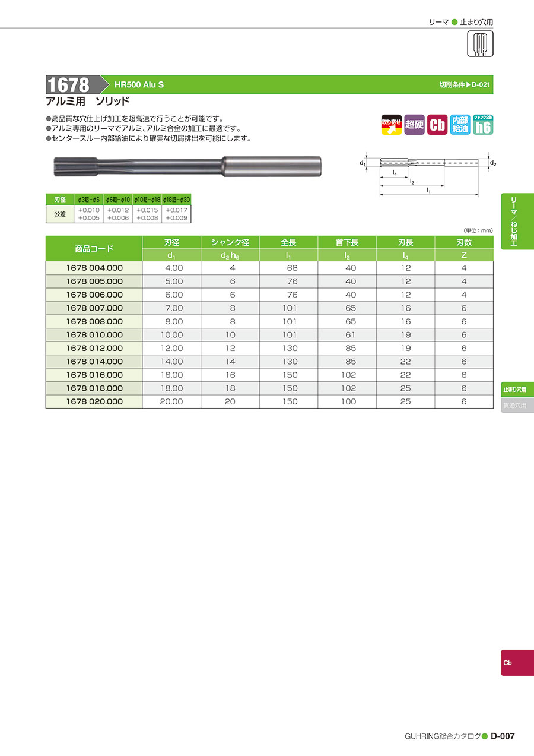Click the green h6 shank tolerance badge

(x=483, y=124)
